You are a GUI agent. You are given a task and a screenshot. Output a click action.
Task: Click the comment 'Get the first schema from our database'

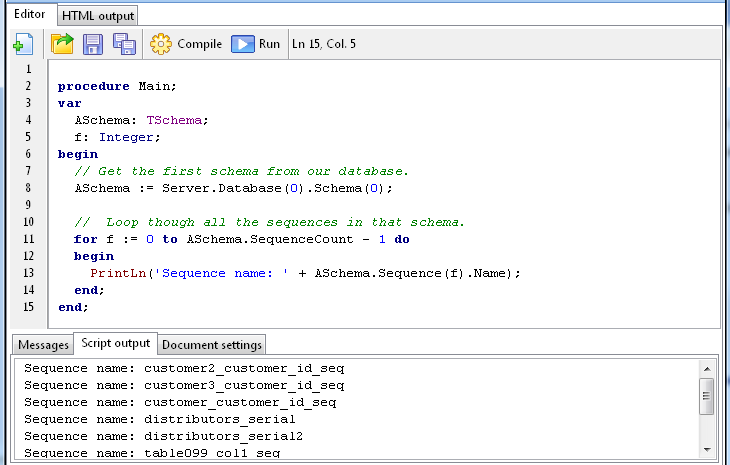(x=241, y=171)
